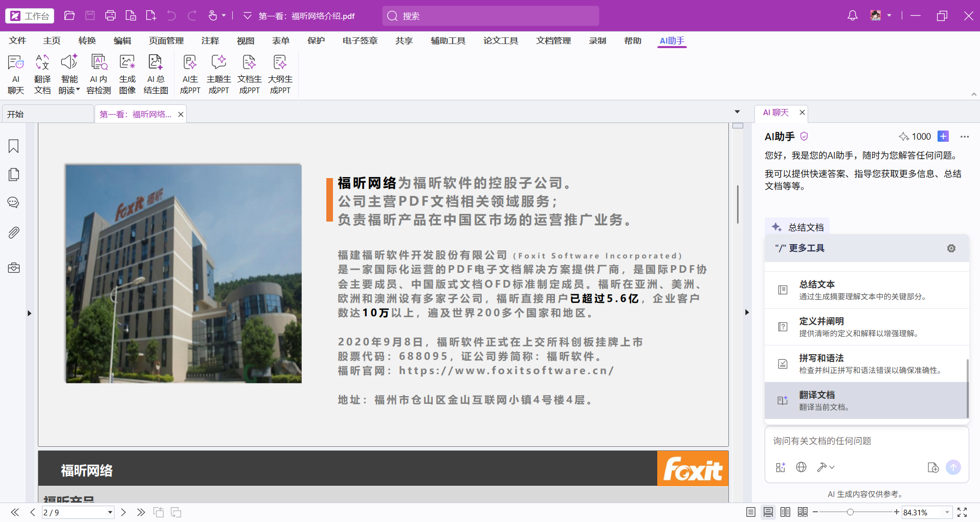Screen dimensions: 980x522
Task: Enter full screen mode
Action: pyautogui.click(x=962, y=512)
